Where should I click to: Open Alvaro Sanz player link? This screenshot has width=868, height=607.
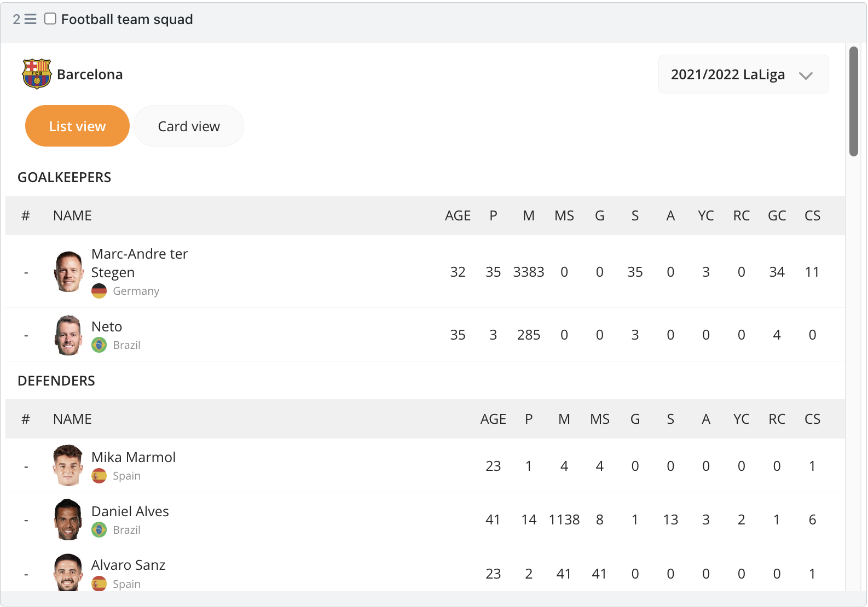(129, 565)
